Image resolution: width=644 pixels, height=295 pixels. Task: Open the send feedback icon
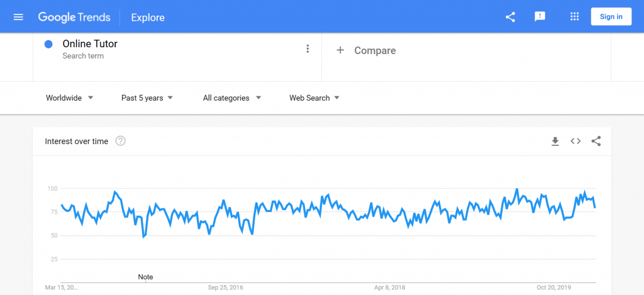(x=540, y=17)
